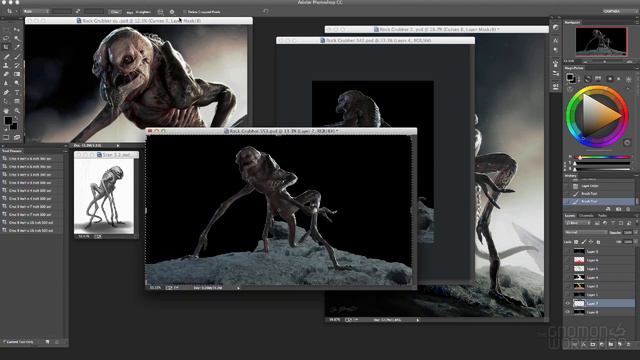
Task: Switch to the Paths tab
Action: [602, 216]
